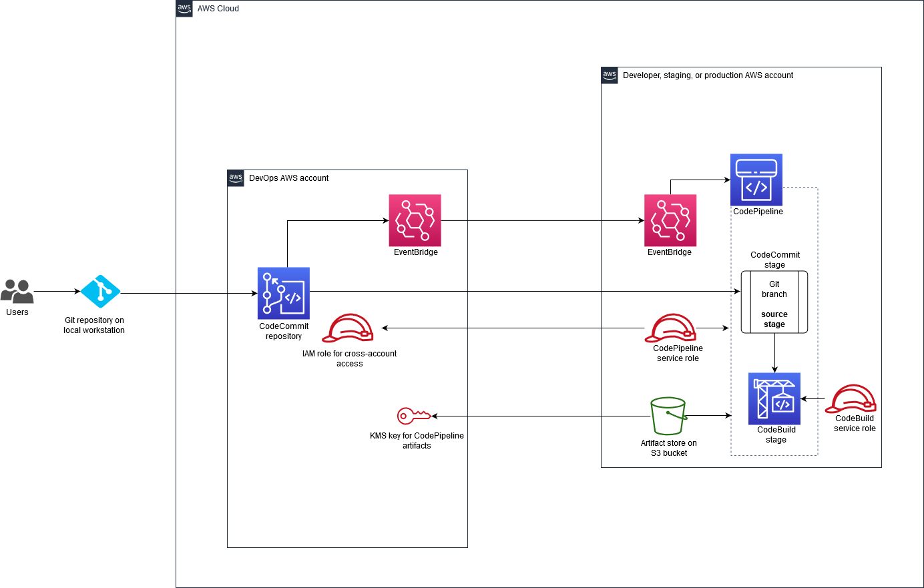
Task: Click the Users people icon
Action: 17,292
